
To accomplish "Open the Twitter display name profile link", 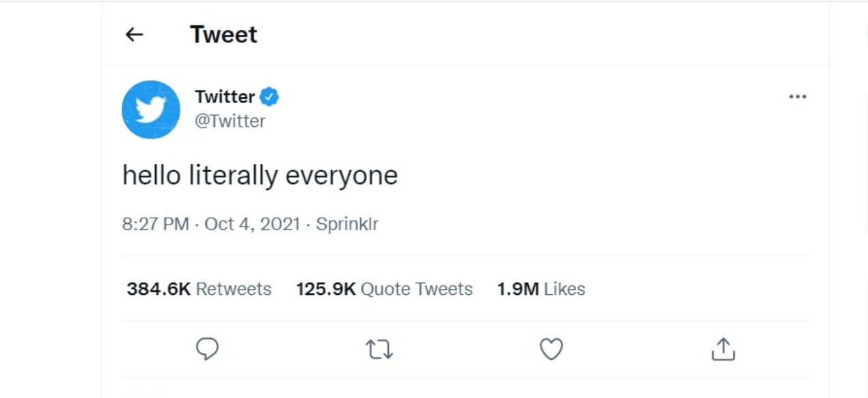I will (225, 96).
